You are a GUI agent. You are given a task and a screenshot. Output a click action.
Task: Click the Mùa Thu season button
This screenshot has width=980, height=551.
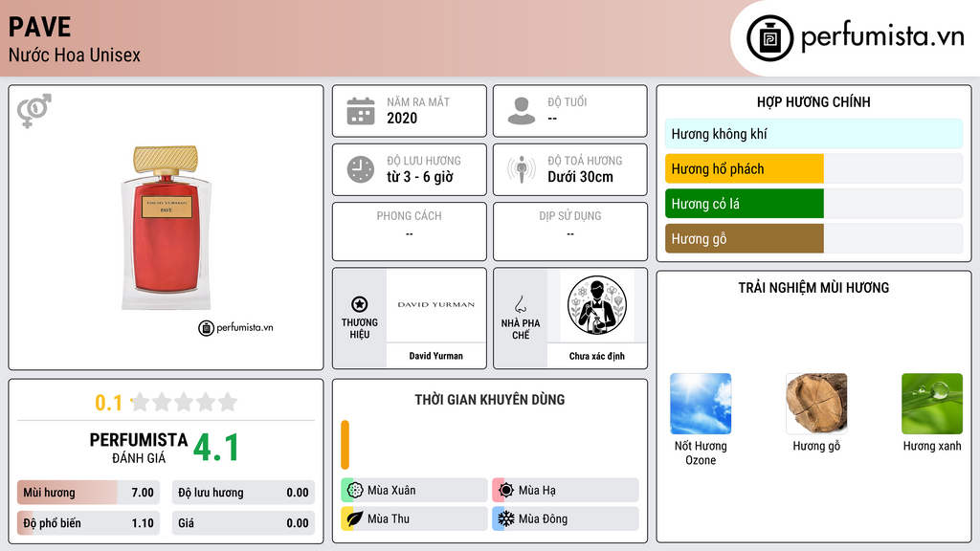(414, 518)
